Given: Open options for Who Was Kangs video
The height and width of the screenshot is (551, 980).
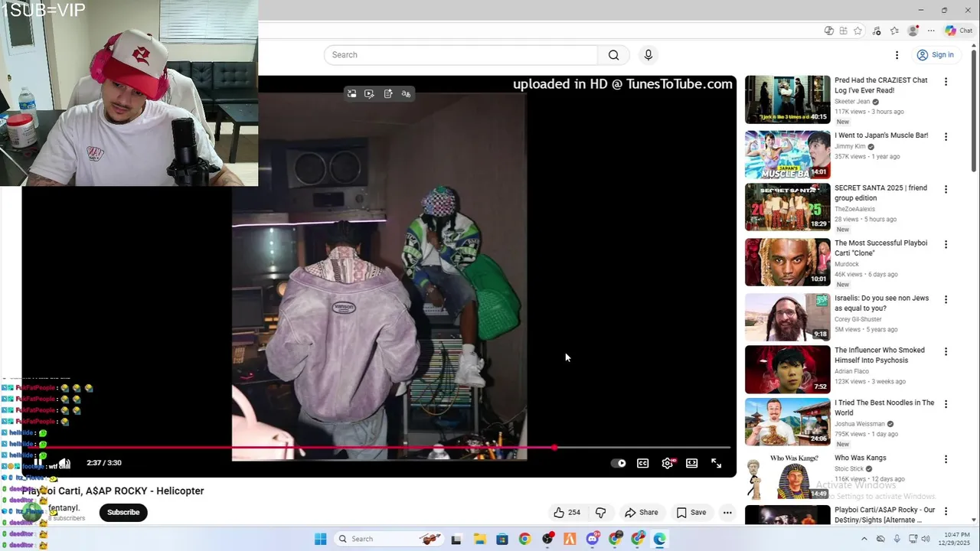Looking at the screenshot, I should [946, 460].
